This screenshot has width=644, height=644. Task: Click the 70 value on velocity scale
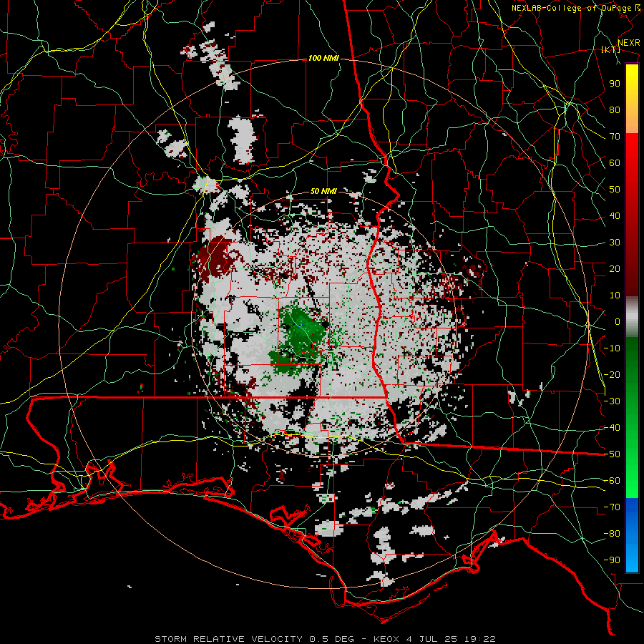click(x=615, y=137)
